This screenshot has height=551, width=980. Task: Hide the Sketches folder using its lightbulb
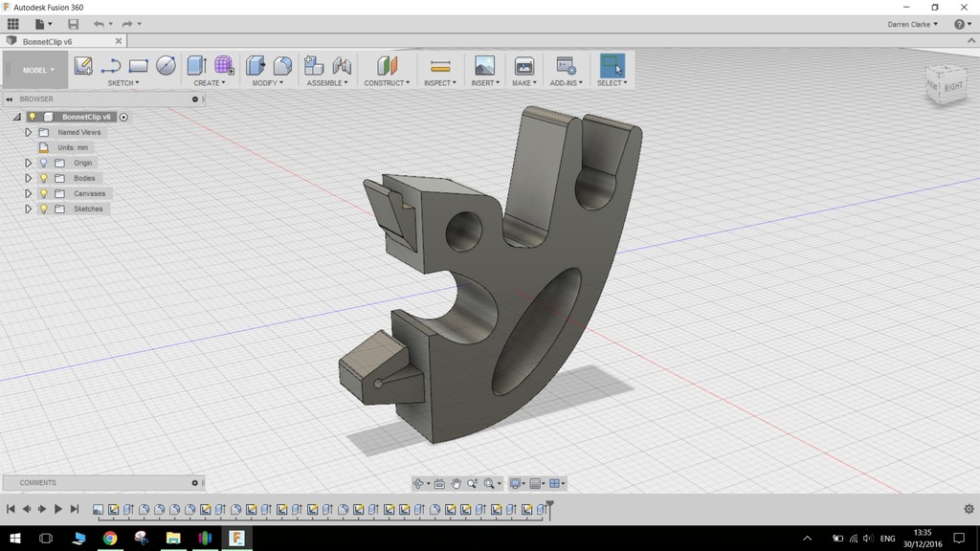pos(43,209)
